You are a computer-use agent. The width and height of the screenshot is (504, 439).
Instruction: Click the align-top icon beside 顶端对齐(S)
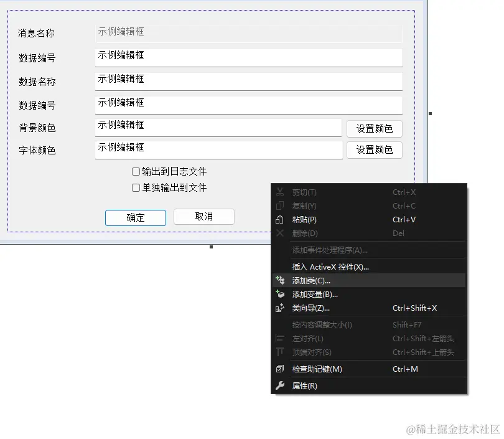[280, 352]
